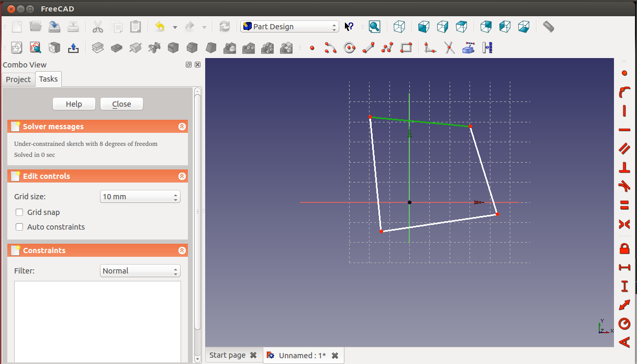637x364 pixels.
Task: Apply the Perpendicular constraint
Action: [x=624, y=167]
